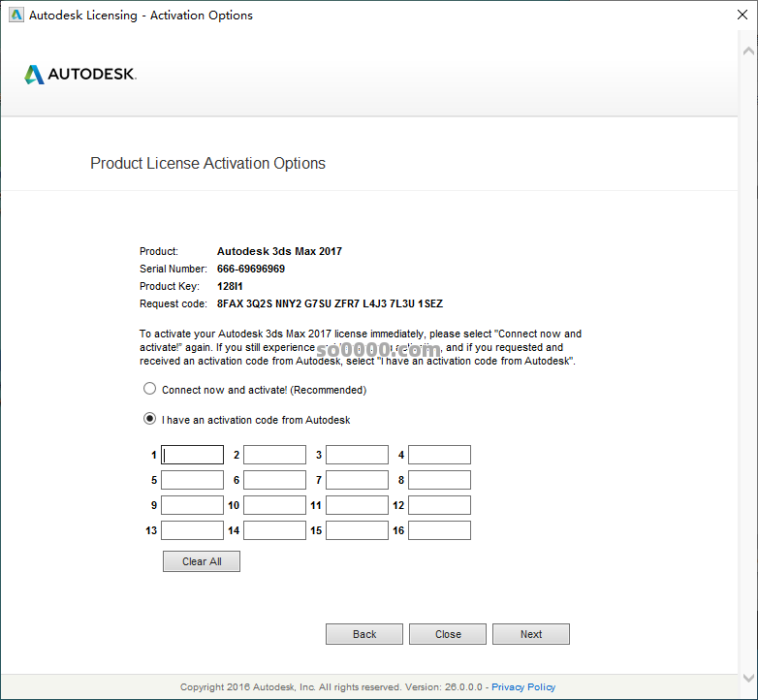The image size is (758, 700).
Task: Click activation code input field 7
Action: 357,480
